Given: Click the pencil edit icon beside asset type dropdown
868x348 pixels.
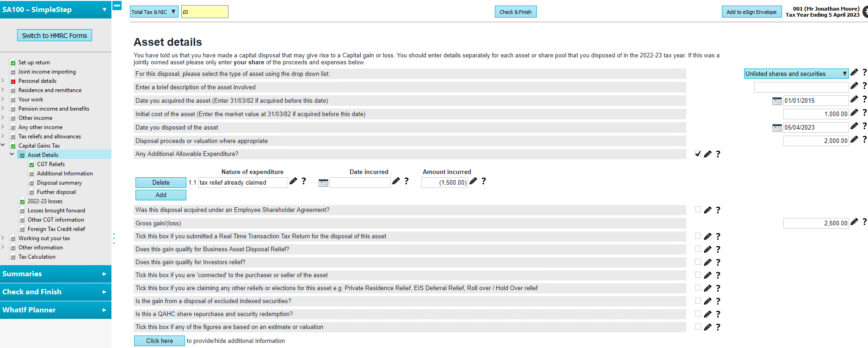Looking at the screenshot, I should point(854,73).
